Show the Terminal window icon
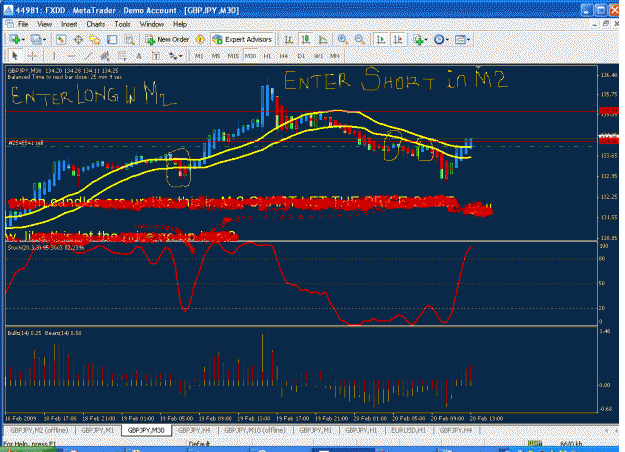The image size is (625, 452). [x=112, y=39]
